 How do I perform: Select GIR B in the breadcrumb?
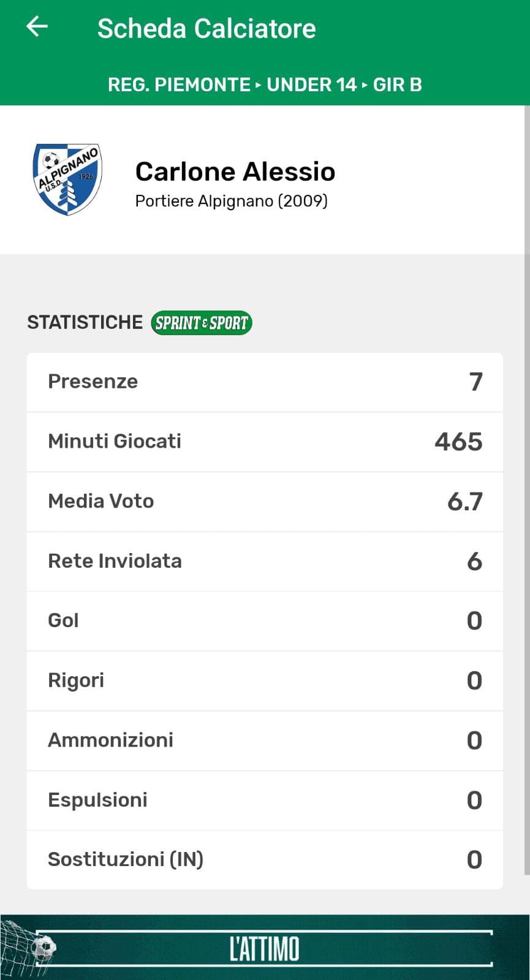tap(397, 85)
